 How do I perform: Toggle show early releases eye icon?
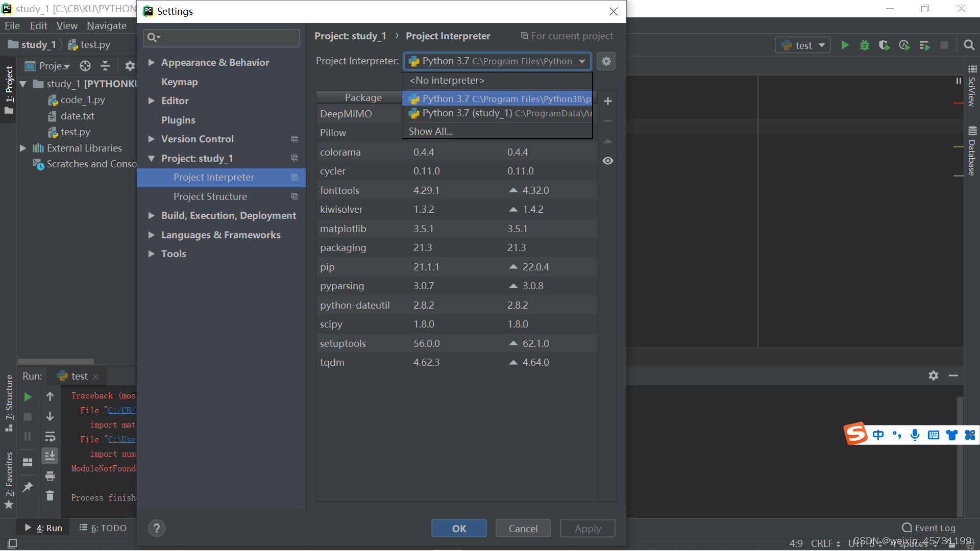pos(607,161)
